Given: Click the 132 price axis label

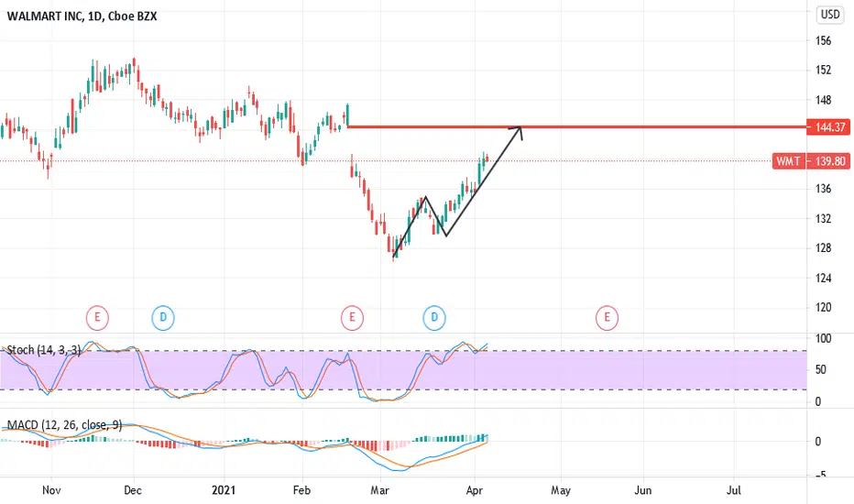Looking at the screenshot, I should (823, 219).
